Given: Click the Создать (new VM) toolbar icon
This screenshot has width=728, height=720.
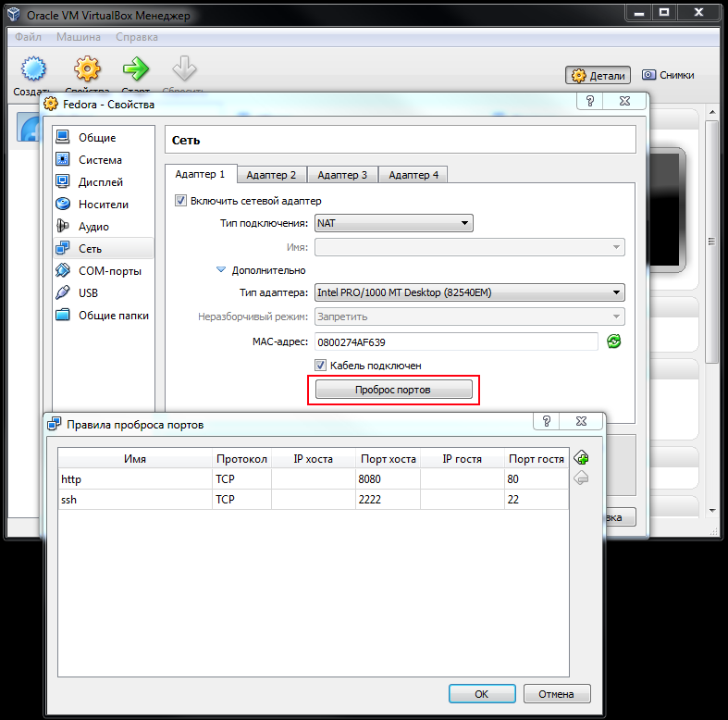Looking at the screenshot, I should 33,68.
